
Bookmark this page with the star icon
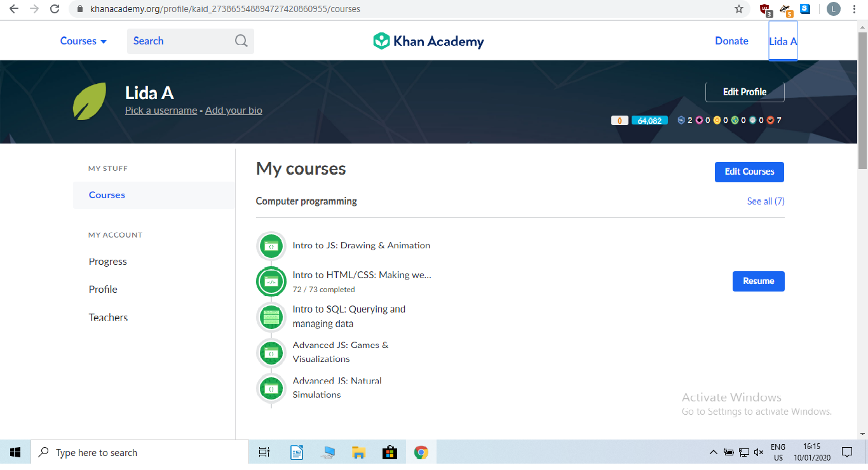point(739,9)
